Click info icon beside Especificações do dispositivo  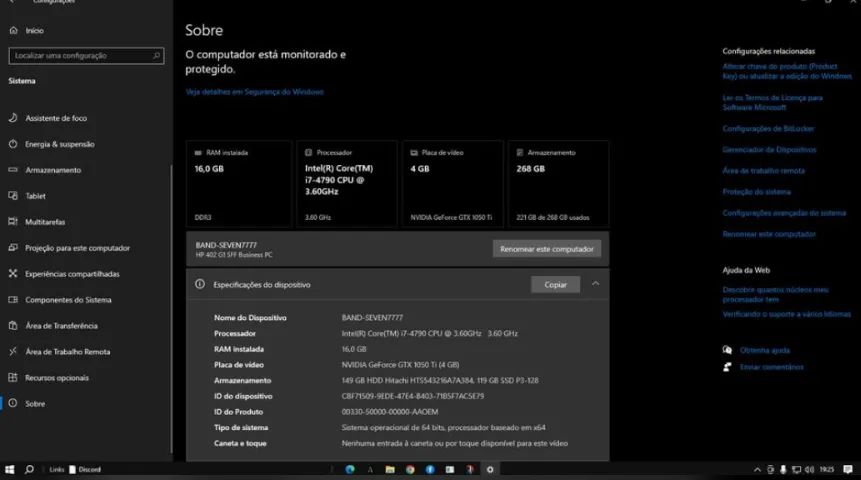200,284
